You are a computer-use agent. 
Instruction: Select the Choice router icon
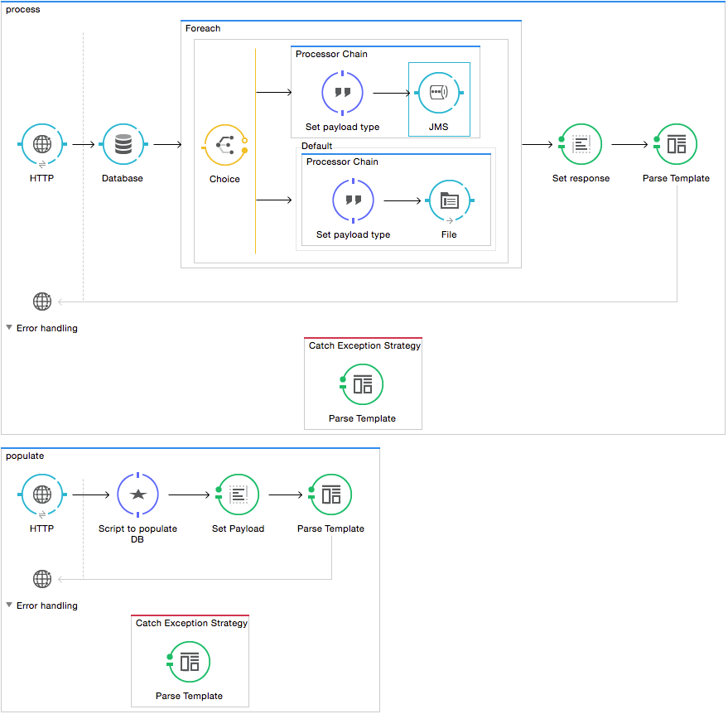coord(224,145)
